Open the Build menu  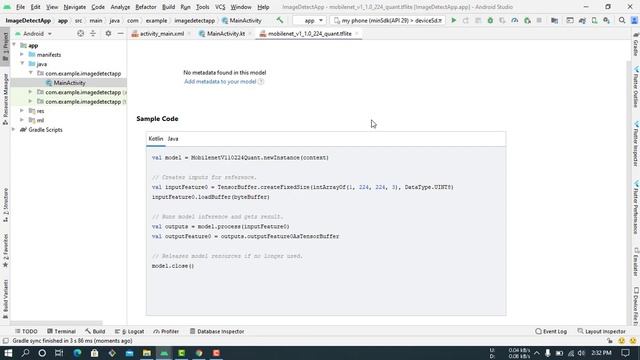tap(168, 7)
